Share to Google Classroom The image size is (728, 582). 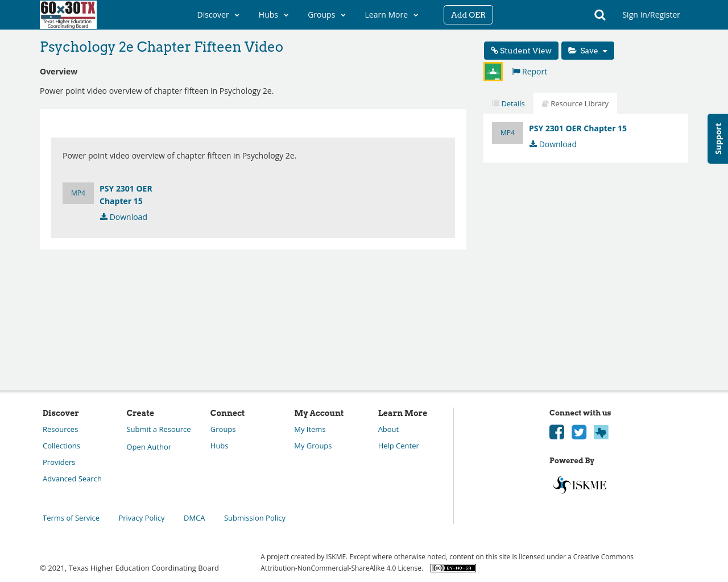click(x=493, y=70)
